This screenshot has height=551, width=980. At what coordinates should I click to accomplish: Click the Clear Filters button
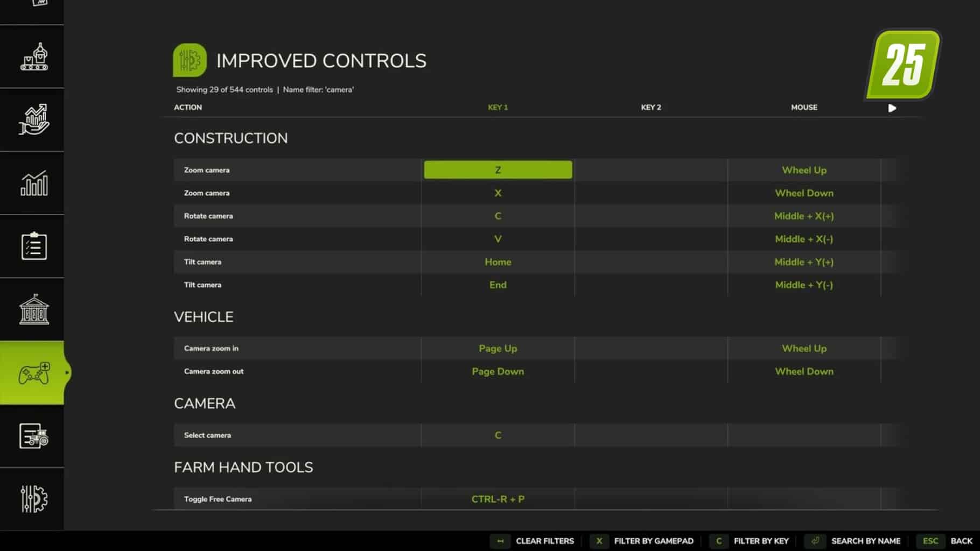533,541
